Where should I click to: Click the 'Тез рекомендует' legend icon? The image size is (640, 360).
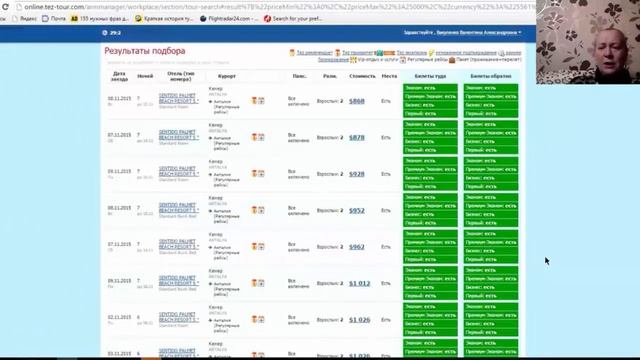(x=292, y=53)
